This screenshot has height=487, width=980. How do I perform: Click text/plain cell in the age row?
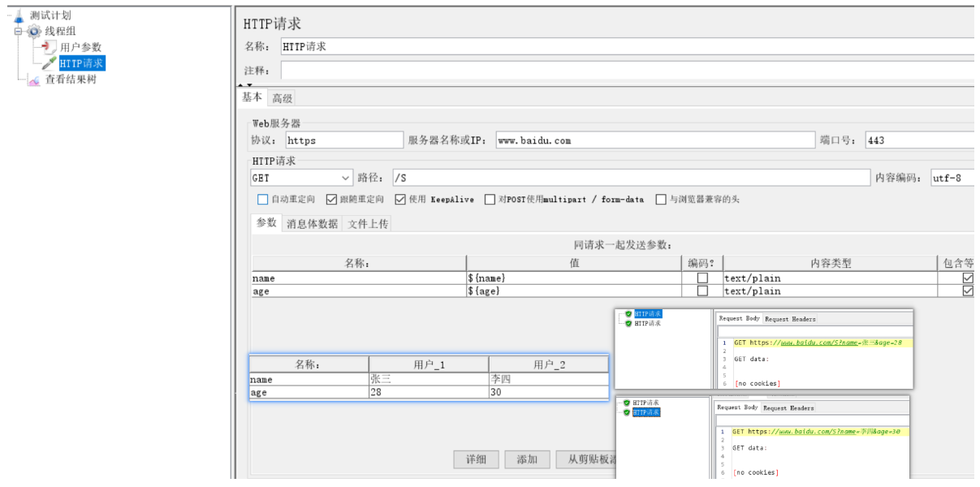[830, 291]
